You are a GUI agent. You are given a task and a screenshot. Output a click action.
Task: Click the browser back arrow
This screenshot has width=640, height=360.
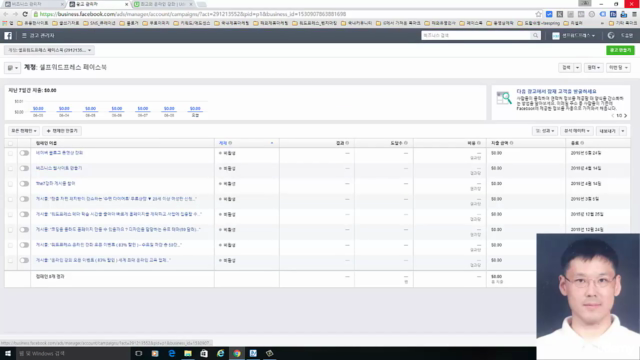[x=6, y=14]
